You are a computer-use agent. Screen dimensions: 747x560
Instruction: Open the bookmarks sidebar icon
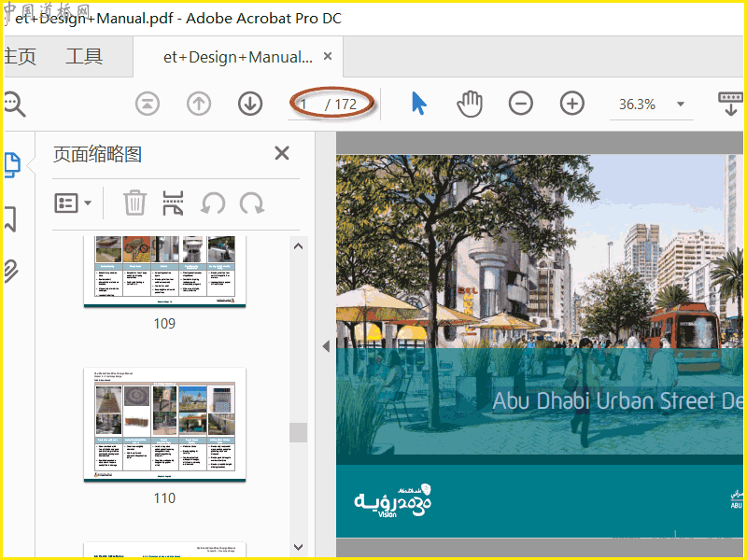click(x=10, y=219)
